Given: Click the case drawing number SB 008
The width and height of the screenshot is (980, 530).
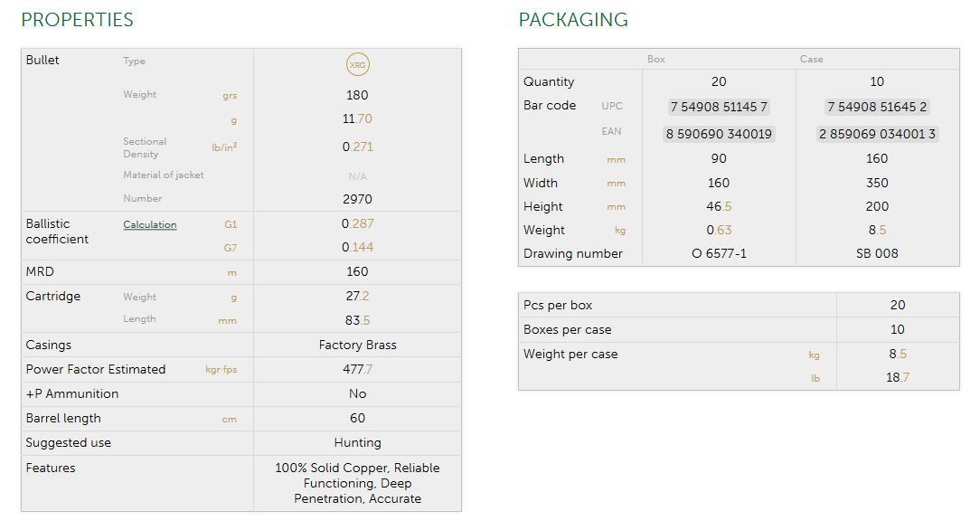Looking at the screenshot, I should pyautogui.click(x=877, y=253).
